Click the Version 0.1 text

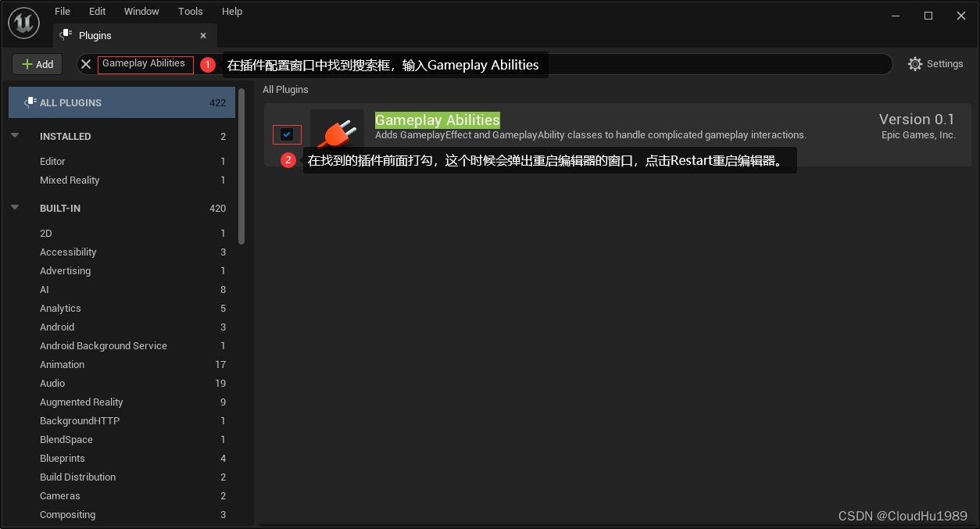pyautogui.click(x=917, y=119)
